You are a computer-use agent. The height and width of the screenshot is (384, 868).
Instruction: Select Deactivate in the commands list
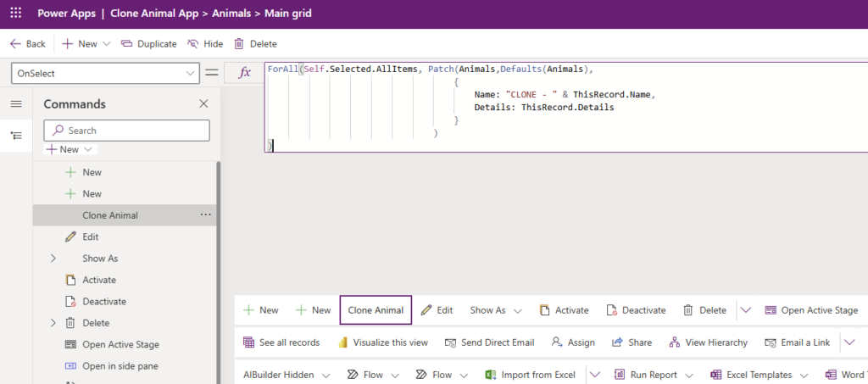coord(125,302)
